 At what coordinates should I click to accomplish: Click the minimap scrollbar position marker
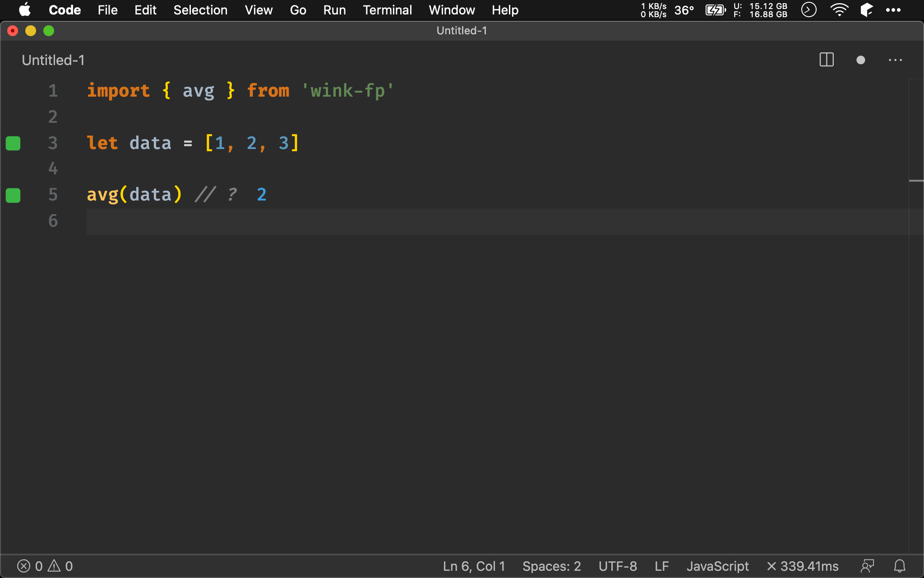point(916,181)
